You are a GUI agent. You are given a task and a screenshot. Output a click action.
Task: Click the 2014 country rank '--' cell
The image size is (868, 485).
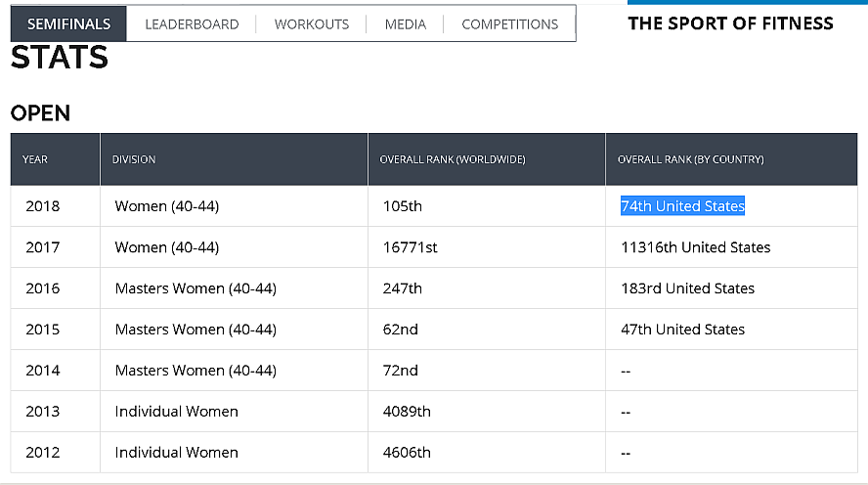click(x=731, y=370)
